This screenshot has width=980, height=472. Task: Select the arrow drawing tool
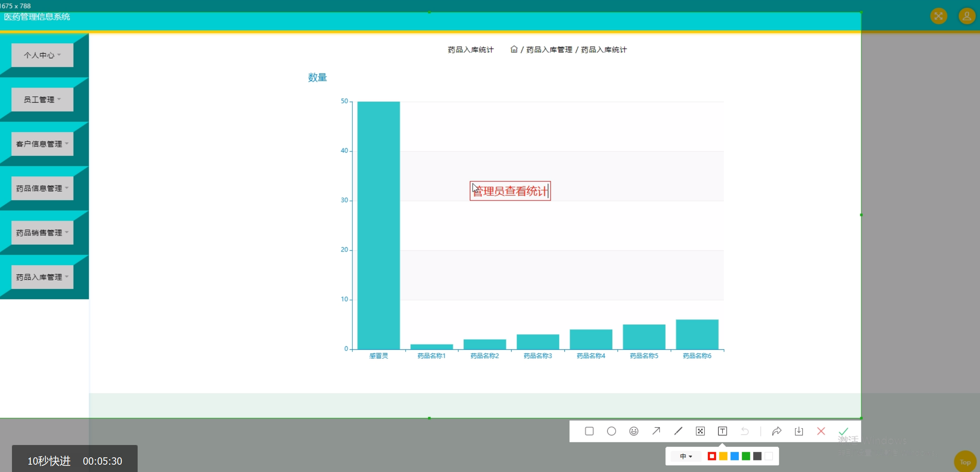[656, 431]
